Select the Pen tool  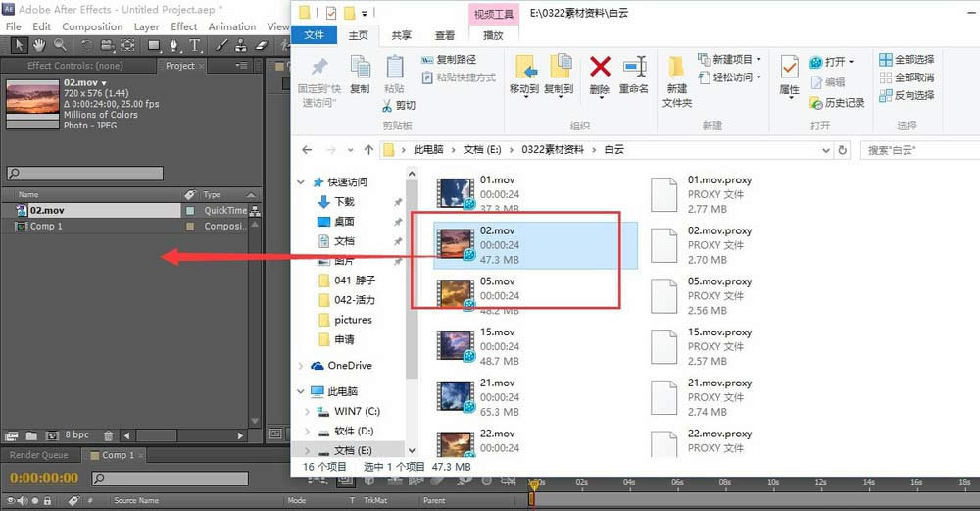click(x=173, y=45)
